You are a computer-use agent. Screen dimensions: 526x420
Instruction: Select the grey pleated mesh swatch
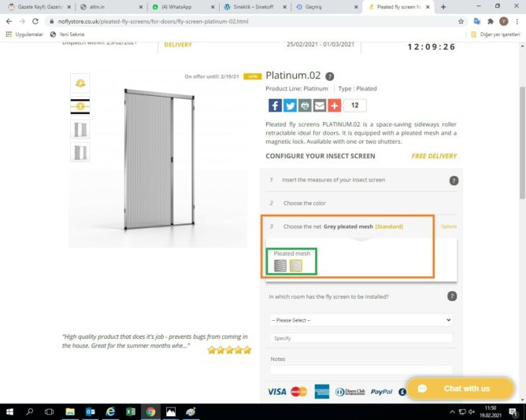pyautogui.click(x=280, y=266)
